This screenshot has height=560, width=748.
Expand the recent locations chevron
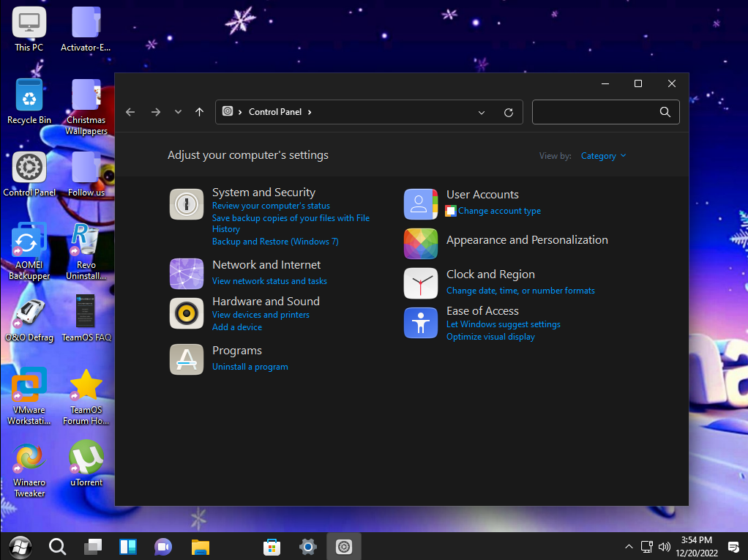tap(178, 112)
